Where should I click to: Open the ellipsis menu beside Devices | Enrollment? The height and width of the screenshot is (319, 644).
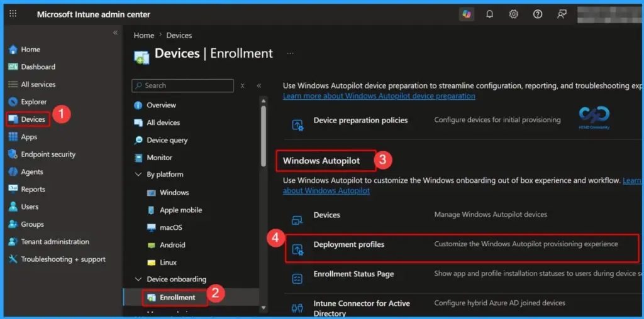click(x=291, y=53)
